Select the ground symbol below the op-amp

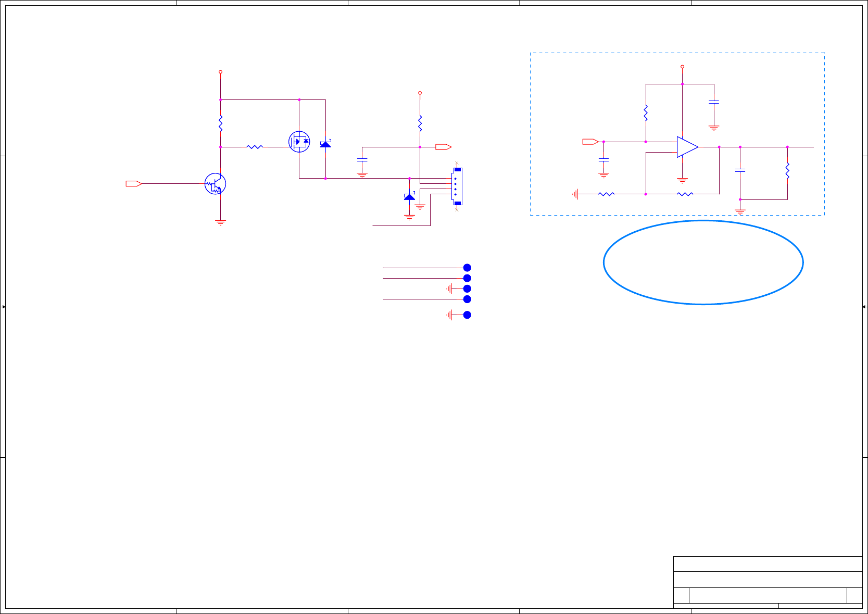[682, 181]
